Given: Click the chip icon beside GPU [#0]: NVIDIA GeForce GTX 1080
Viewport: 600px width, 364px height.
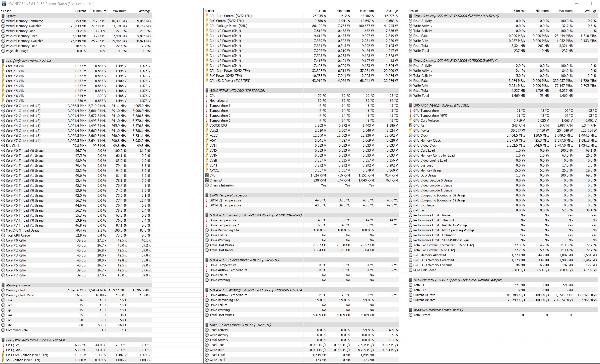Looking at the screenshot, I should coord(410,106).
